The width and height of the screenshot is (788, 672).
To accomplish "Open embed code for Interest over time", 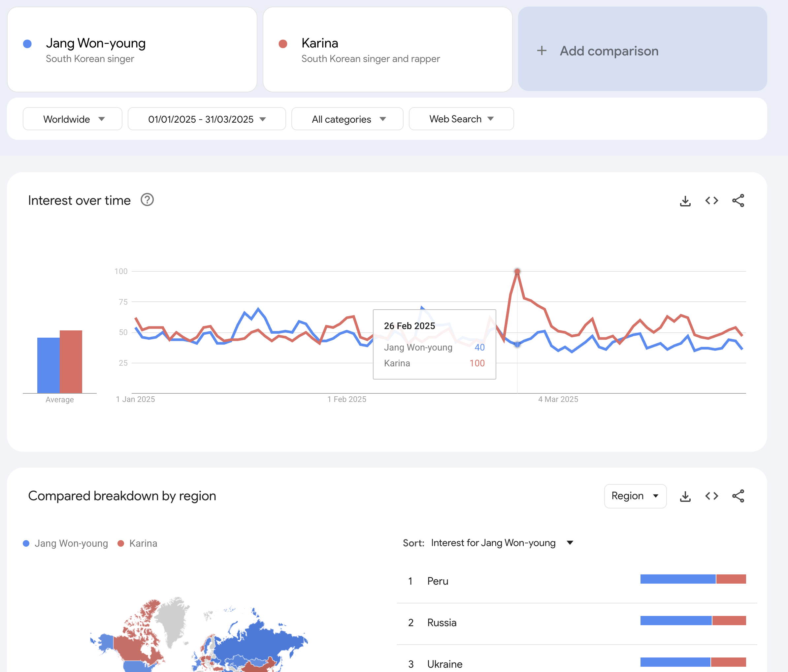I will tap(711, 201).
